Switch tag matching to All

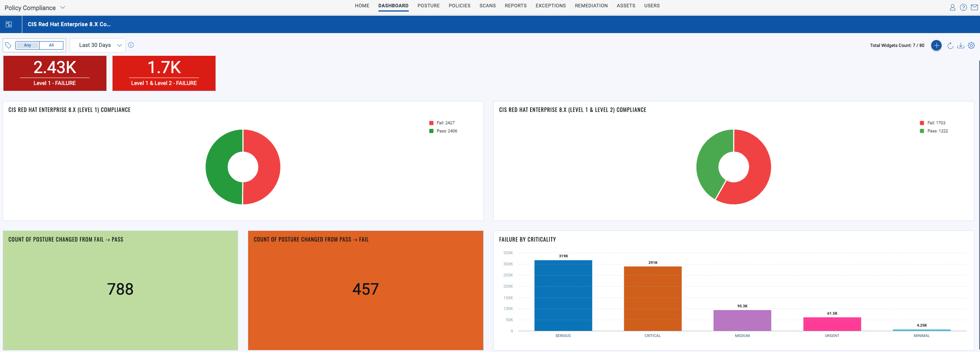point(51,45)
